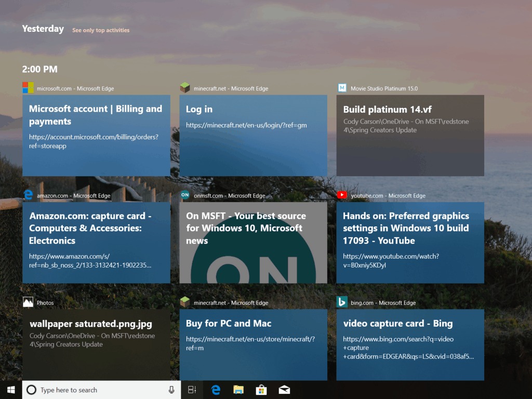
Task: Open the Mail app from taskbar
Action: (284, 390)
